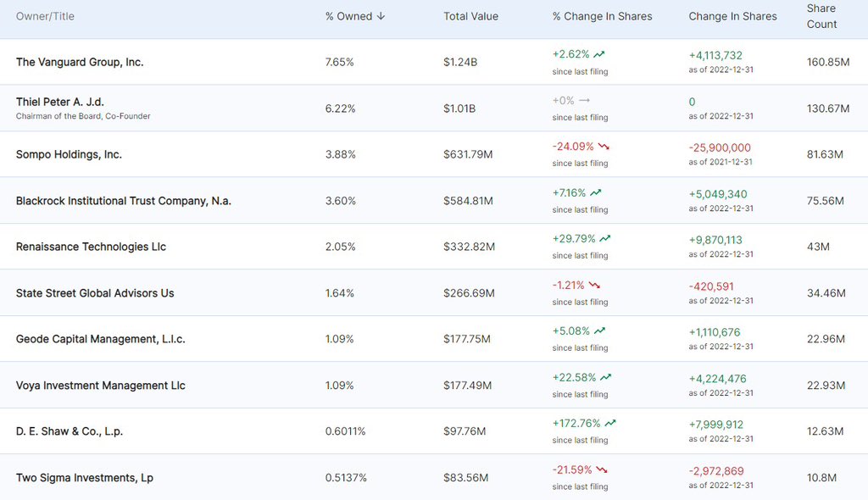This screenshot has width=868, height=500.
Task: Click the +9,870,113 share change
Action: [715, 241]
